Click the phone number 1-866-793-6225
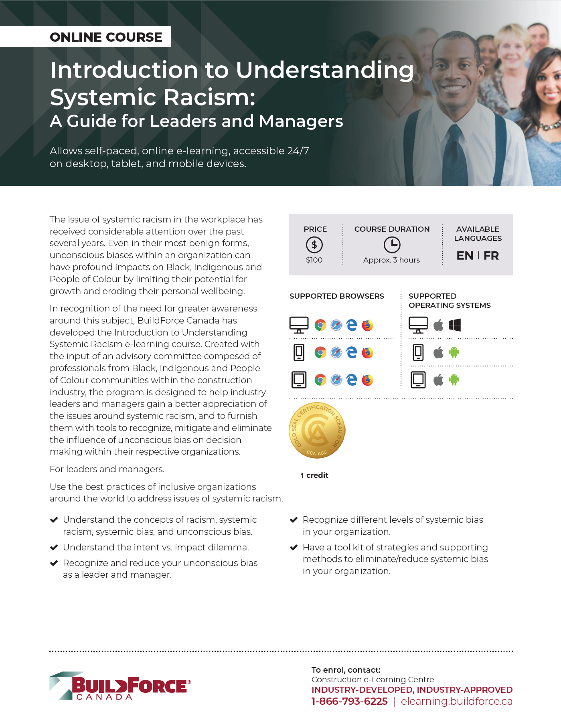The image size is (561, 728). pos(349,701)
